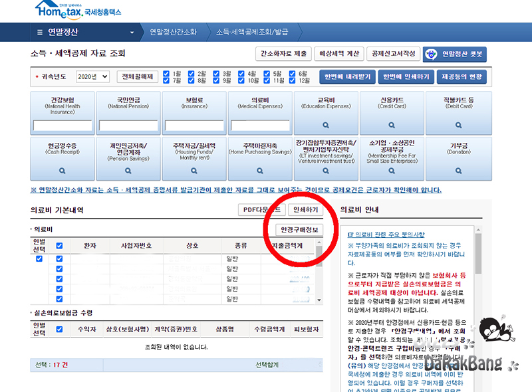Image resolution: width=532 pixels, height=392 pixels.
Task: Search the 교육비 (Education Expenses) magnifier
Action: click(x=326, y=125)
